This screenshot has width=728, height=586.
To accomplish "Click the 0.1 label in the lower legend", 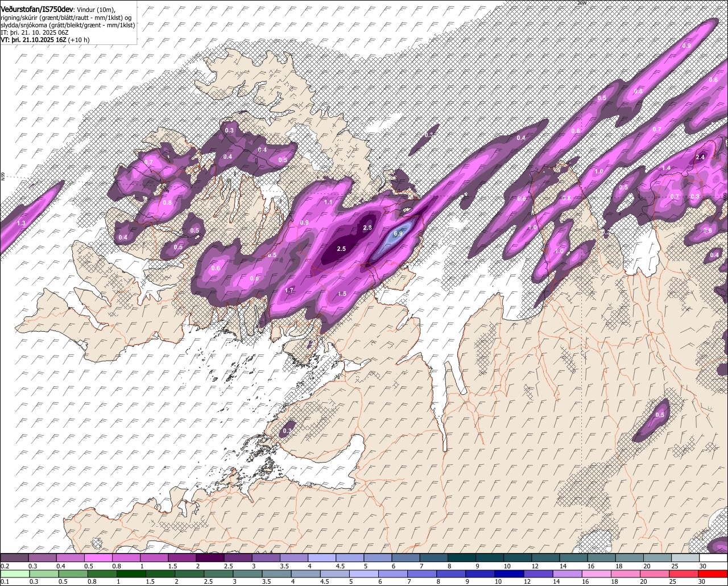I will click(5, 582).
